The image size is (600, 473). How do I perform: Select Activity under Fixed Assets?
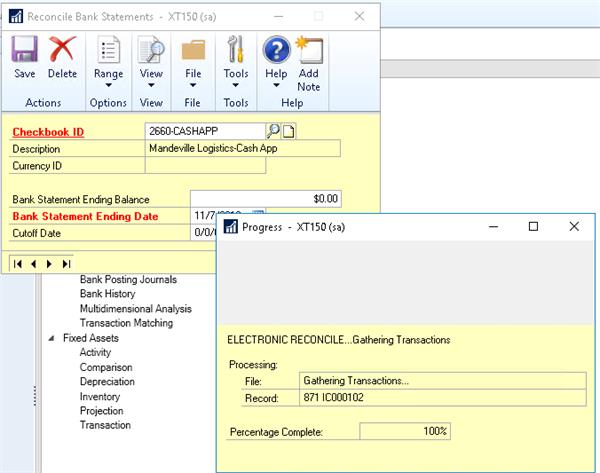point(95,352)
